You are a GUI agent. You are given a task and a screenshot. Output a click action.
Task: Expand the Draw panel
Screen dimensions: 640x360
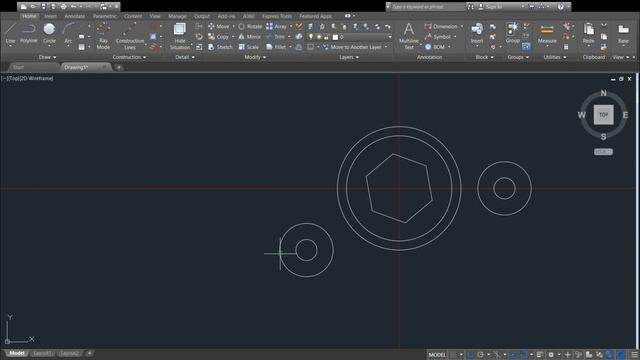47,57
